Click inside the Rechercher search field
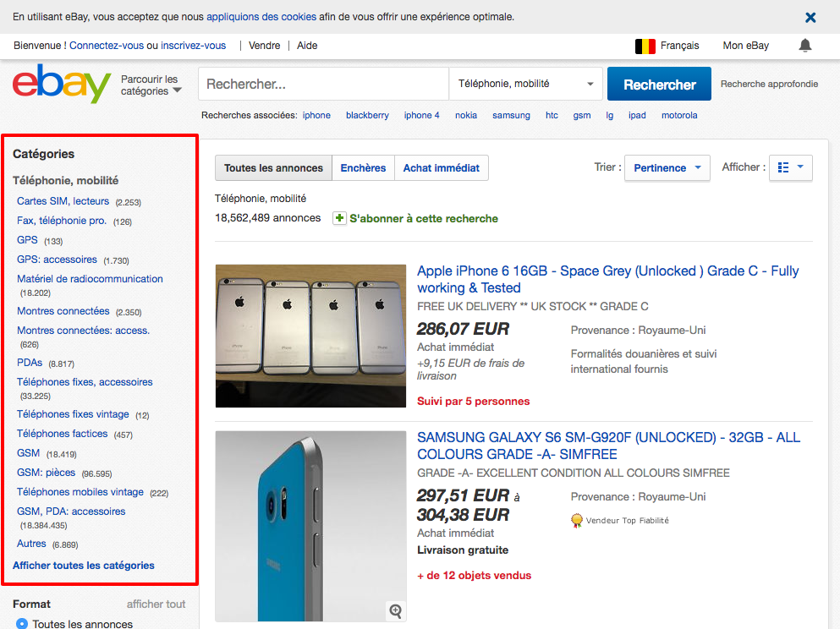840x629 pixels. (x=323, y=84)
